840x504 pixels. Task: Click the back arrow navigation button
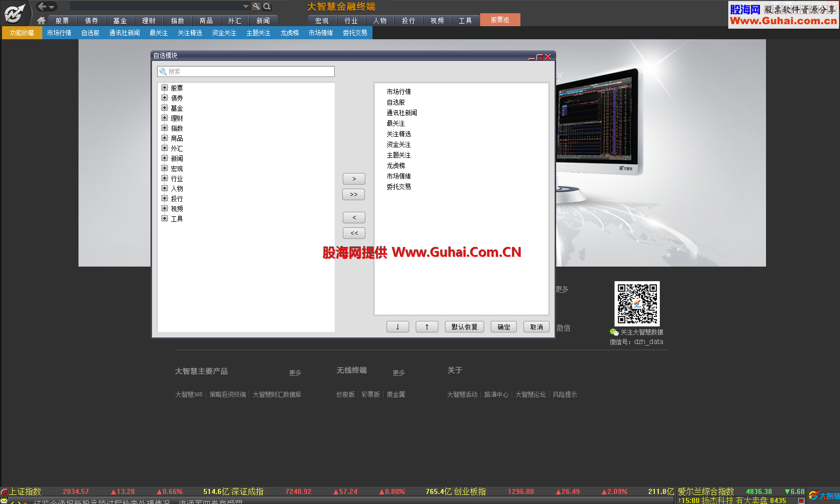coord(42,7)
